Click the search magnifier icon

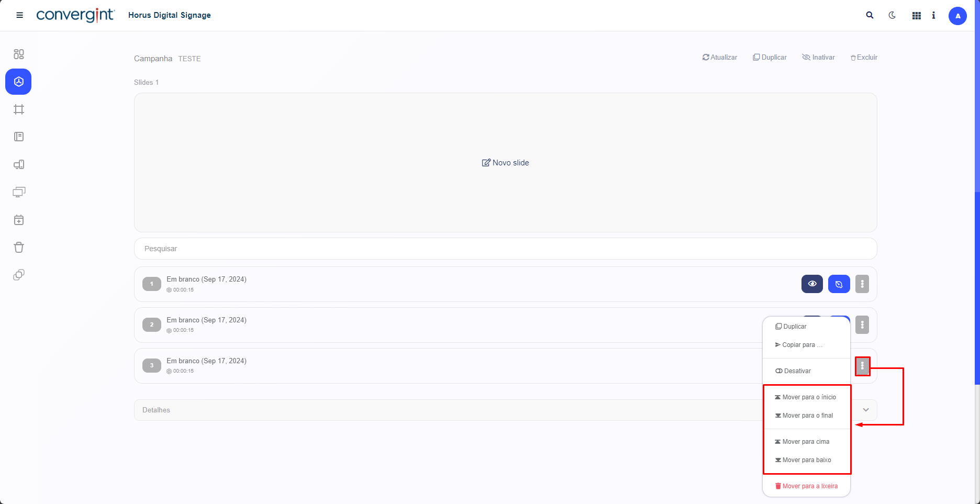click(x=870, y=15)
